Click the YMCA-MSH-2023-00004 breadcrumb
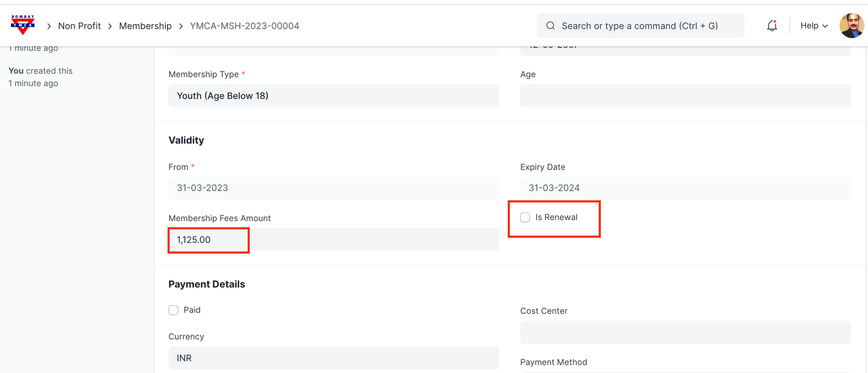Screen dimensions: 868x373 (x=245, y=26)
